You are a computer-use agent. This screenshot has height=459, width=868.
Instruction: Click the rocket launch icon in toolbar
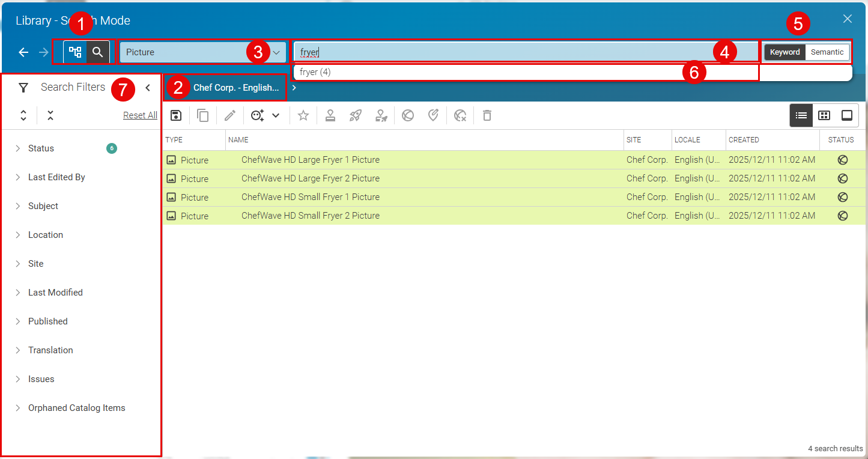(355, 115)
